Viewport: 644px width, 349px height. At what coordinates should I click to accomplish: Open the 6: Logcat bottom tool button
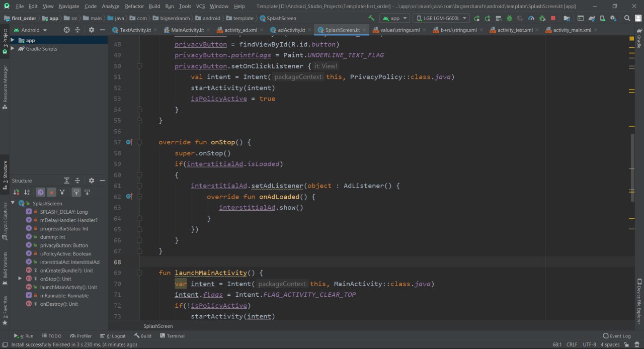[113, 336]
